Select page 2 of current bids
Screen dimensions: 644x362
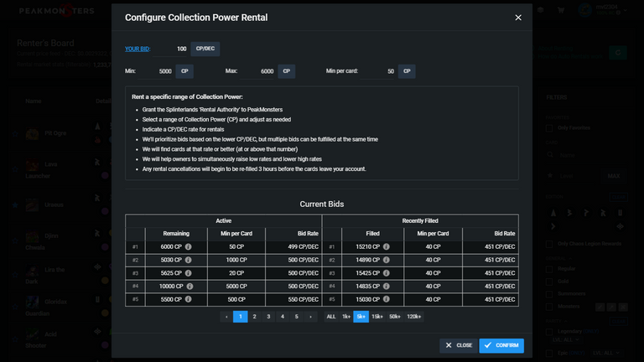click(x=254, y=317)
